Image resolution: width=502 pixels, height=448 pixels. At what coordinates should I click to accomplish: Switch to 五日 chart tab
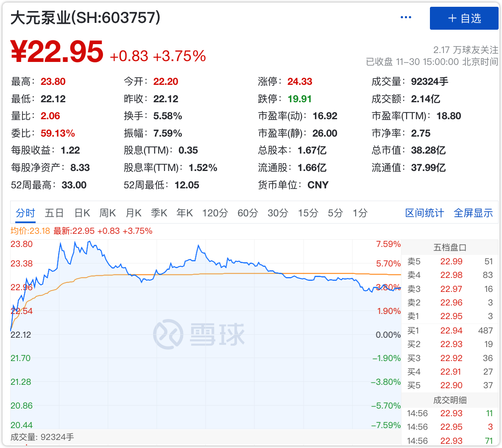54,213
